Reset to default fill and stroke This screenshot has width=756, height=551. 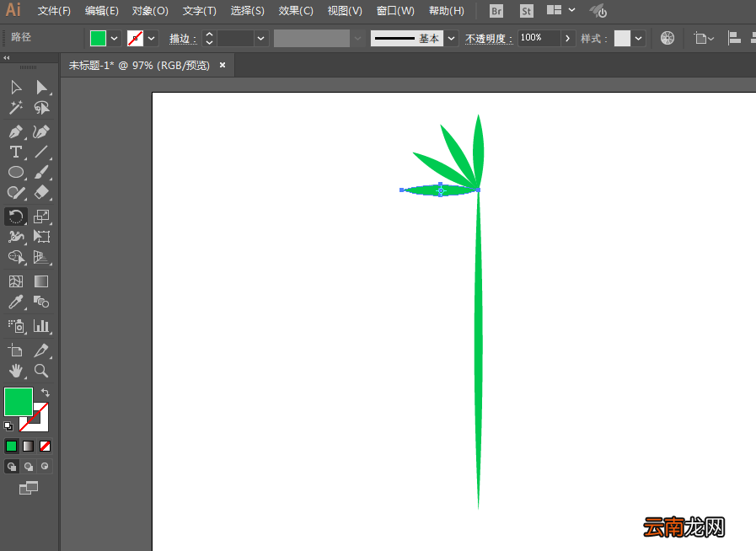pos(8,425)
